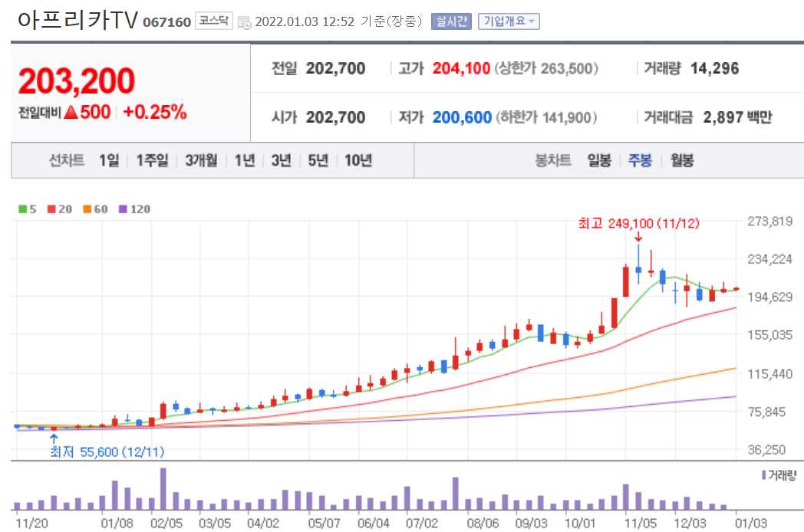Switch to the 3개월 chart tab

click(199, 161)
